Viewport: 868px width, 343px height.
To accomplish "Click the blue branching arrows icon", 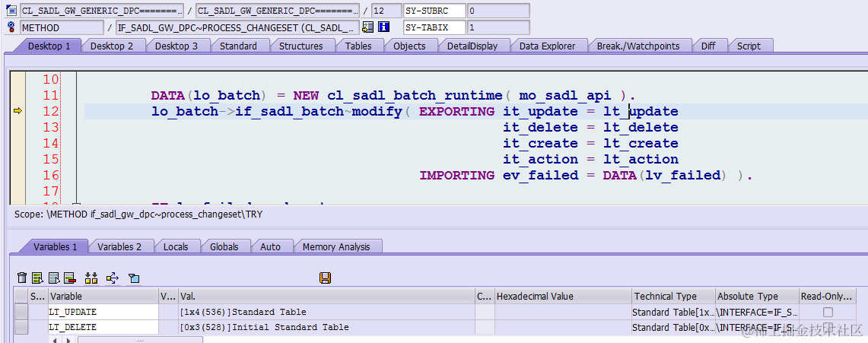I will coord(113,278).
